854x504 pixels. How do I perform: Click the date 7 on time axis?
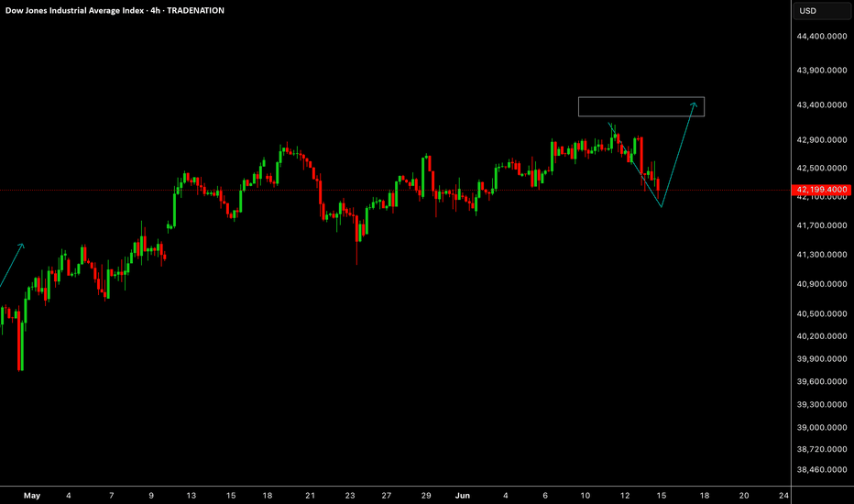(x=112, y=496)
